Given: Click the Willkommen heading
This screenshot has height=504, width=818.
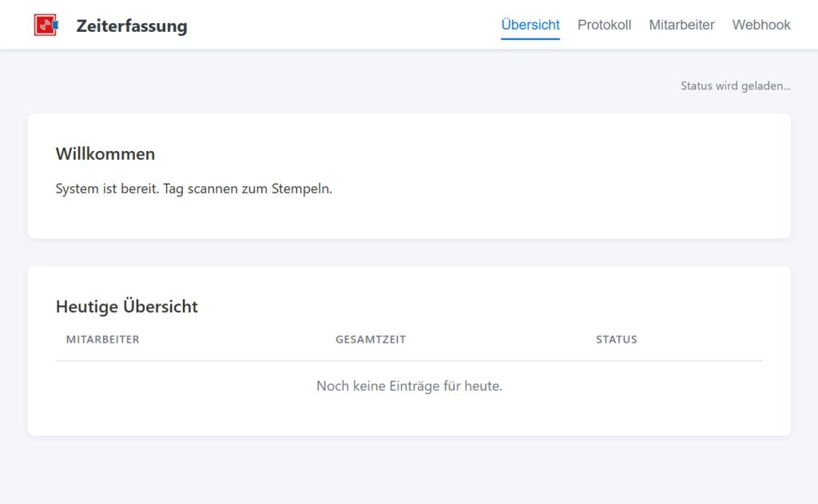Looking at the screenshot, I should [x=105, y=154].
